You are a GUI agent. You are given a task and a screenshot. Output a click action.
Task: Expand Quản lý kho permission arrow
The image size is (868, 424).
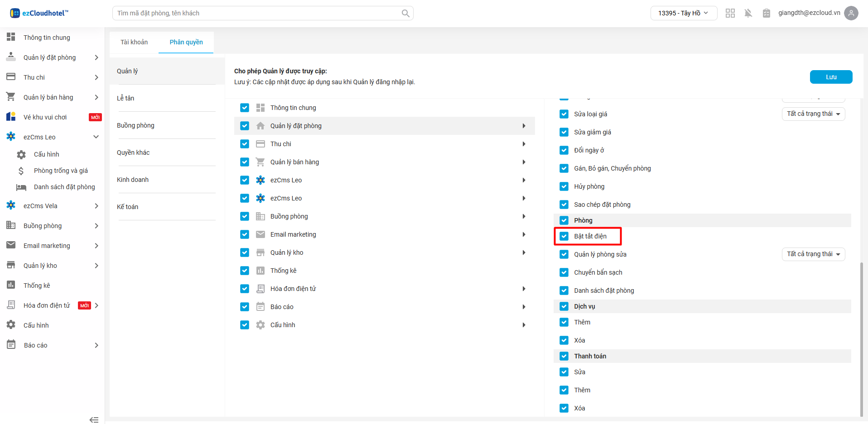point(524,252)
